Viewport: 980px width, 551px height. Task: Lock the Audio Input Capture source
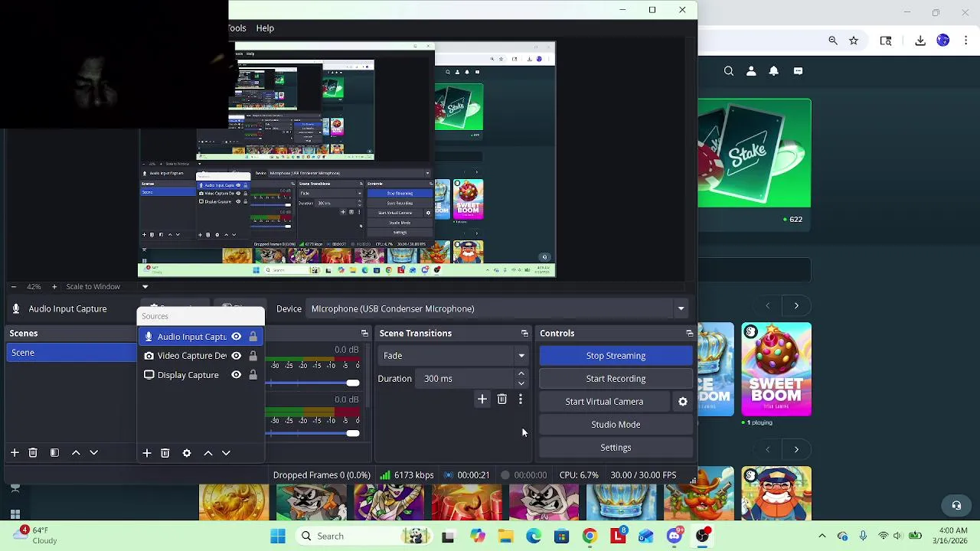[253, 337]
